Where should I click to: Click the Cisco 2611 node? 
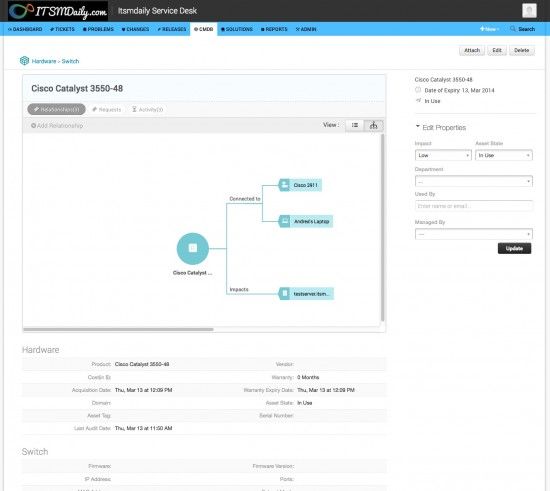click(x=300, y=185)
